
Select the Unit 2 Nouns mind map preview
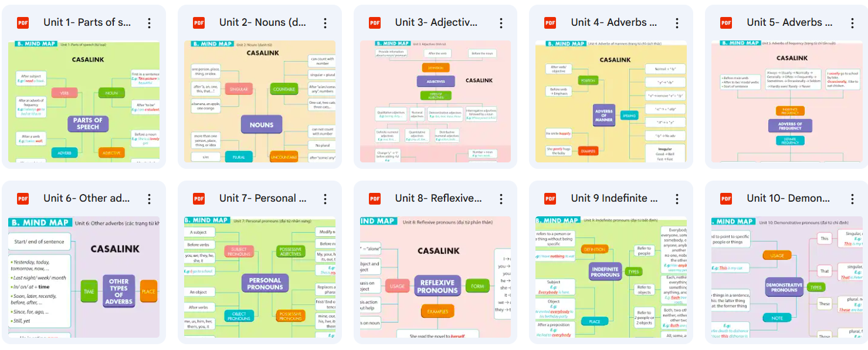pyautogui.click(x=260, y=101)
